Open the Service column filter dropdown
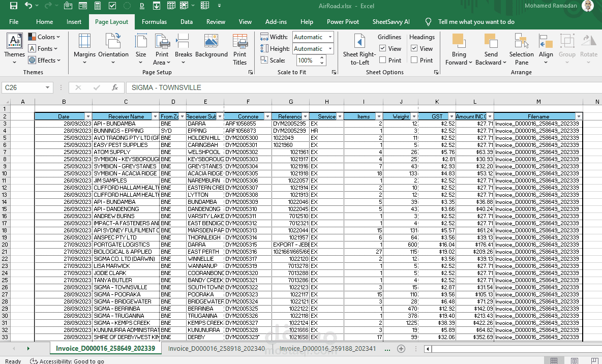Image resolution: width=602 pixels, height=364 pixels. coord(340,116)
